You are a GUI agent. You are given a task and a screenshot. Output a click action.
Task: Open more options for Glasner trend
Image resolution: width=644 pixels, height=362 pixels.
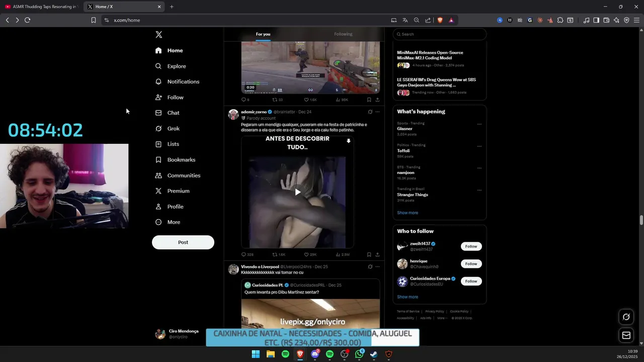tap(479, 124)
